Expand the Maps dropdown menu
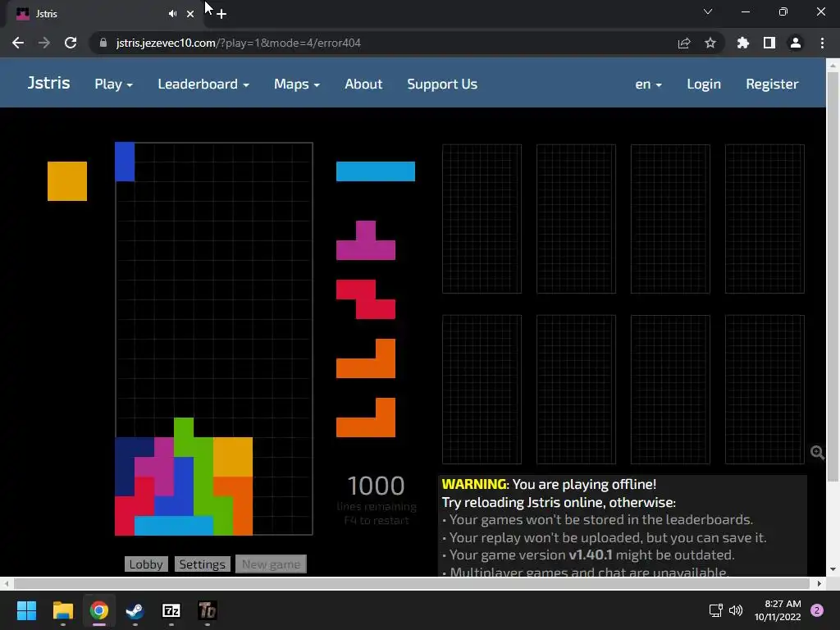The width and height of the screenshot is (840, 630). 297,84
